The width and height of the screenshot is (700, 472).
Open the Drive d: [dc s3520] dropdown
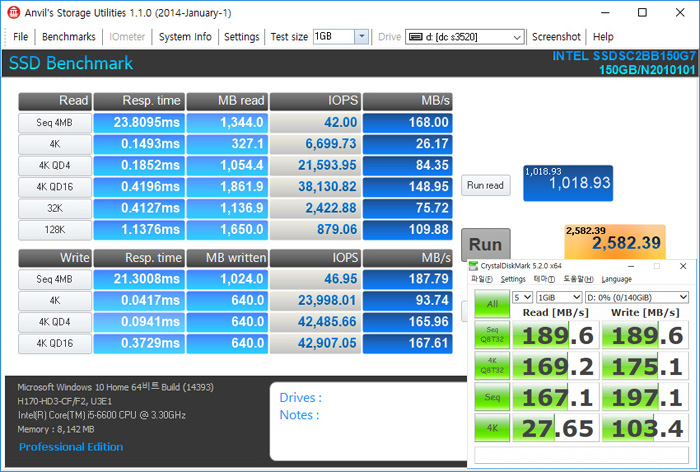pyautogui.click(x=464, y=37)
